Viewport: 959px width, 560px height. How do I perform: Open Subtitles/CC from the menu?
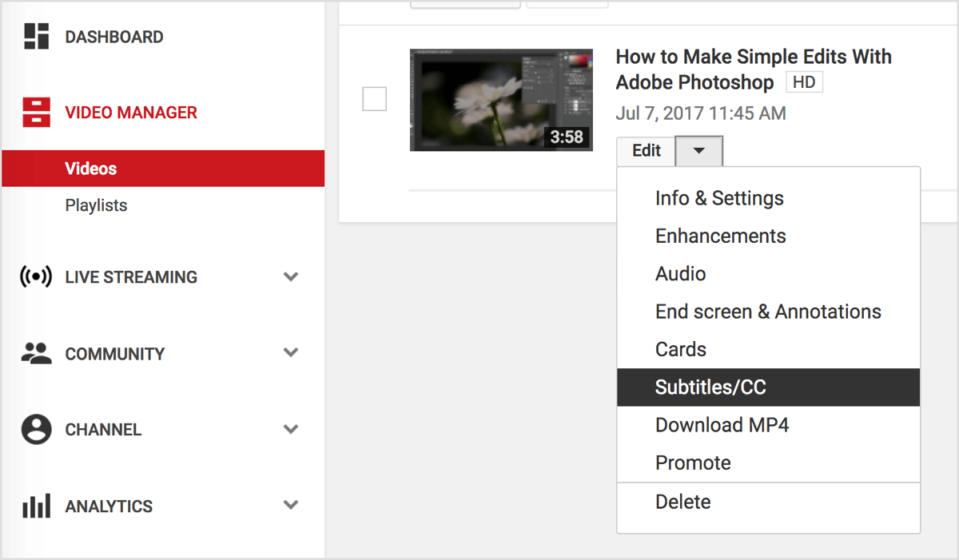[768, 387]
